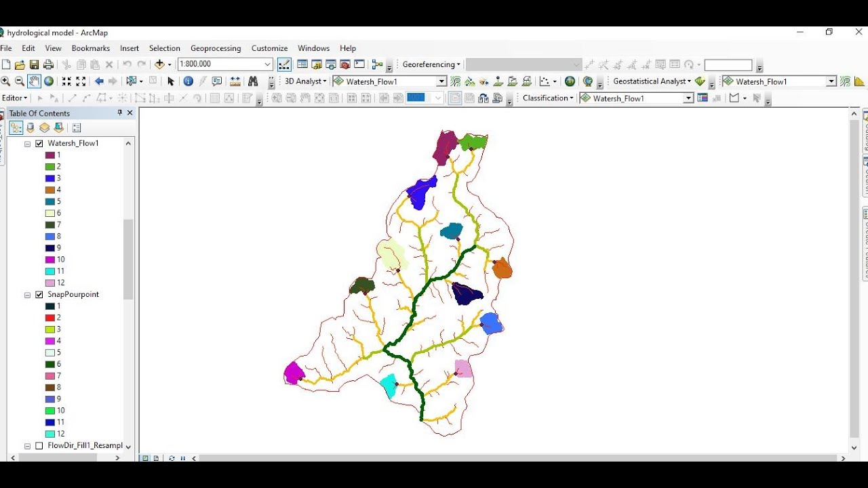This screenshot has height=488, width=868.
Task: Click the Watersh_Flow1 class 1 color swatch
Action: [x=50, y=155]
